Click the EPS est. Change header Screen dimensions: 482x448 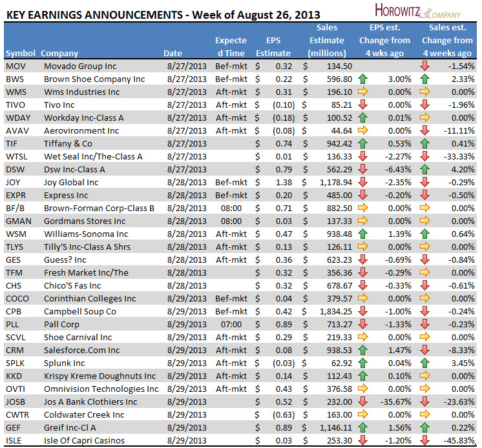[x=384, y=40]
